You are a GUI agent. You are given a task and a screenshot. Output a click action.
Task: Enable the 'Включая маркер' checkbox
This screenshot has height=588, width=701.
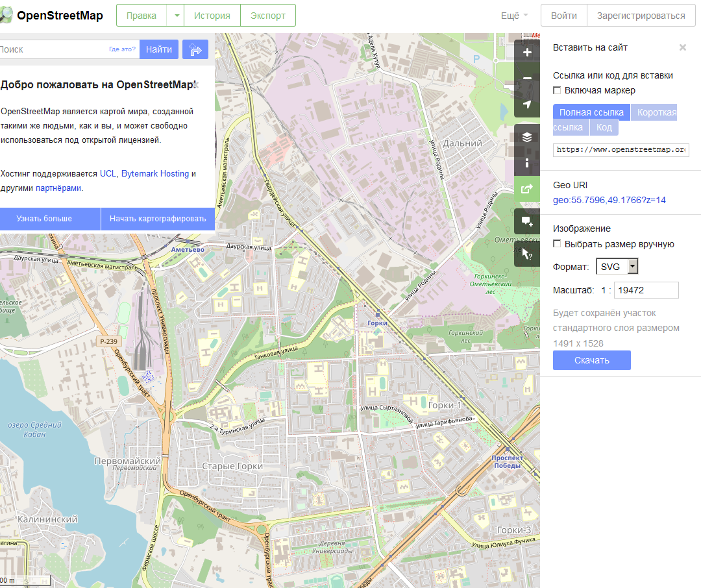[557, 90]
